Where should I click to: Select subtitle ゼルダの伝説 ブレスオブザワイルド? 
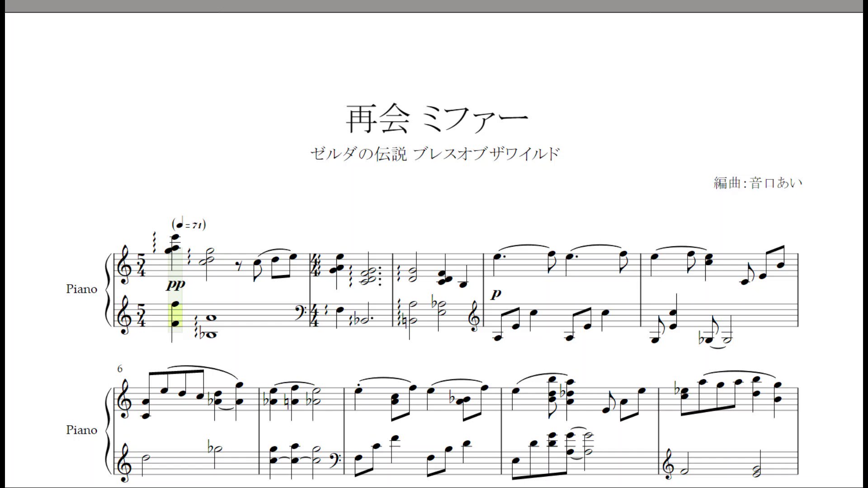pos(435,154)
